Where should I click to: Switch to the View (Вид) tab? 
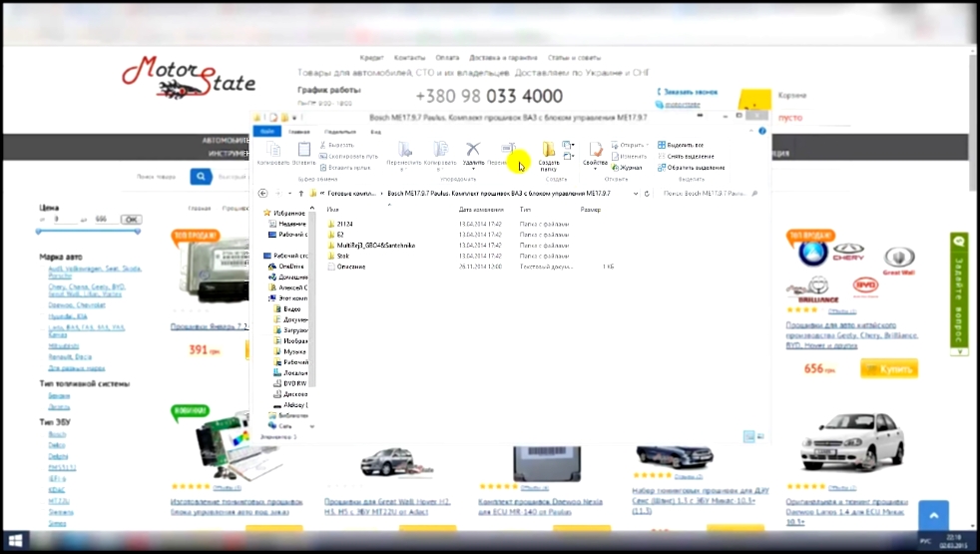[x=375, y=132]
